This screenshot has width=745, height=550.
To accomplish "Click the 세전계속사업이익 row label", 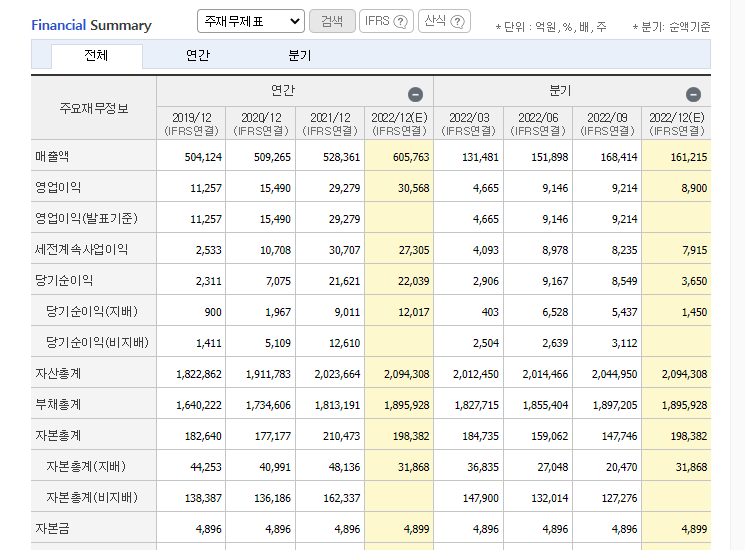I will click(x=81, y=249).
